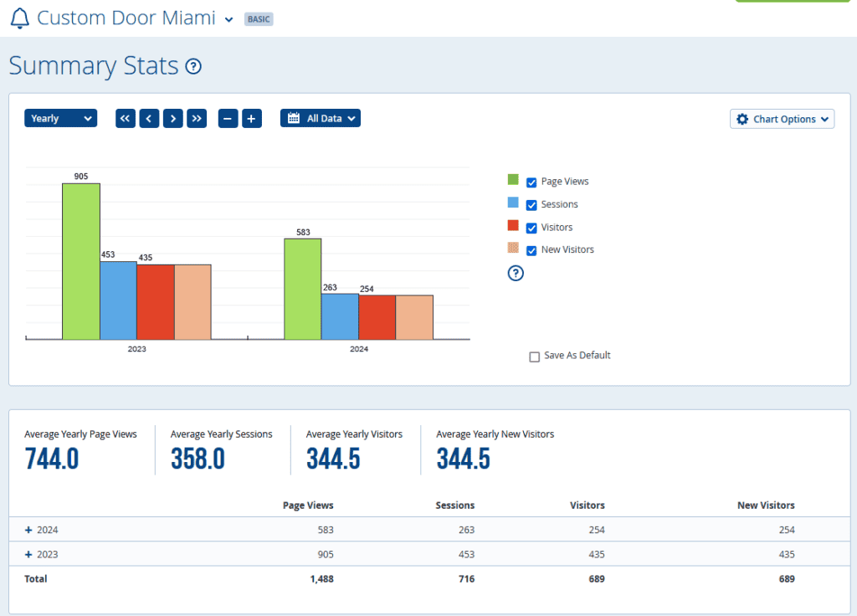Screen dimensions: 857x616
Task: Open the Chart Options dropdown
Action: pos(782,120)
